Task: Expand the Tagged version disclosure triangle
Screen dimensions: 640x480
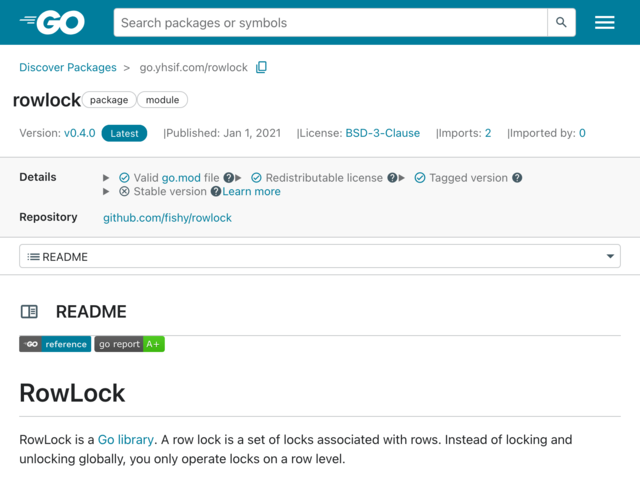Action: 402,178
